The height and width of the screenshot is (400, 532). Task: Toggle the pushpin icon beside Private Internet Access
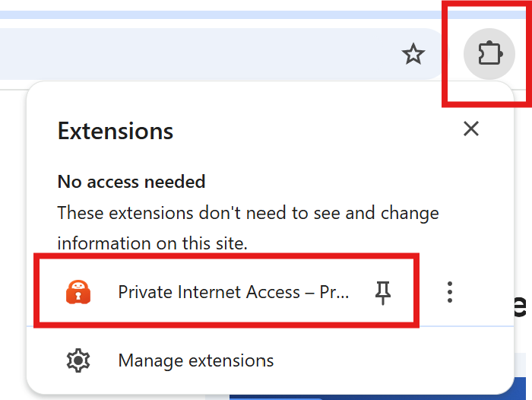pyautogui.click(x=383, y=292)
